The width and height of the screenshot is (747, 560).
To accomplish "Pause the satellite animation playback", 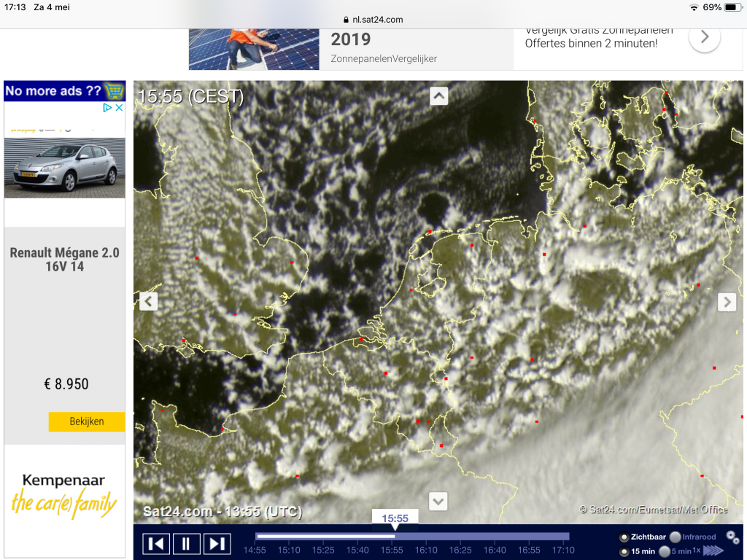I will 186,543.
